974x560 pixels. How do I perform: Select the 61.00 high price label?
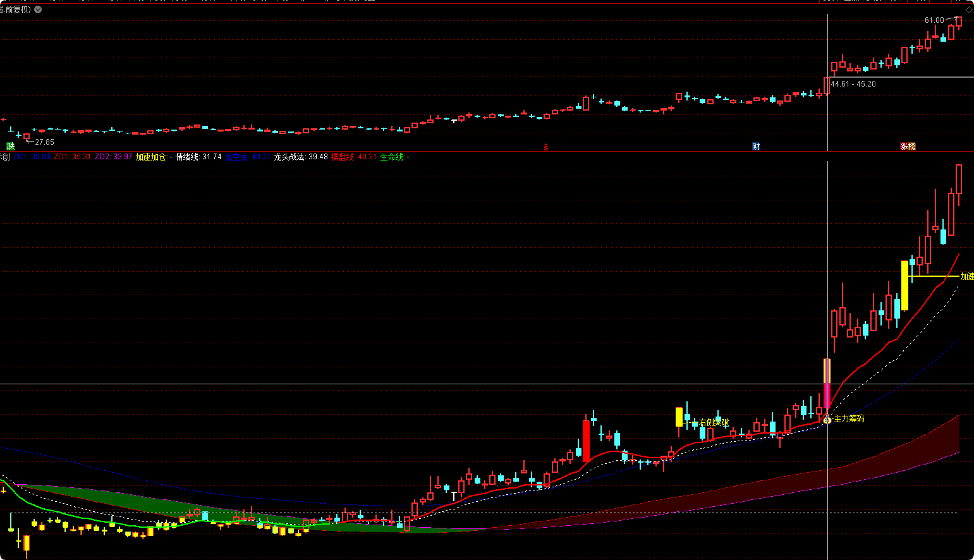(x=934, y=20)
